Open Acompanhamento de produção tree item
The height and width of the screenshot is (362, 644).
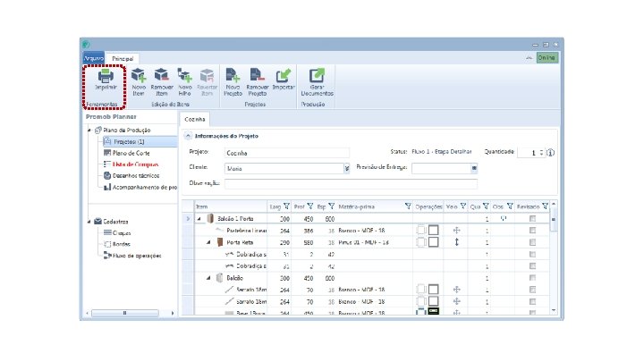coord(140,187)
